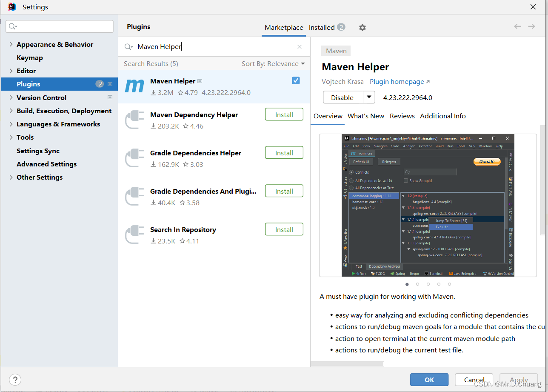Viewport: 548px width, 392px height.
Task: Click the settings search magnifier icon
Action: click(x=13, y=26)
